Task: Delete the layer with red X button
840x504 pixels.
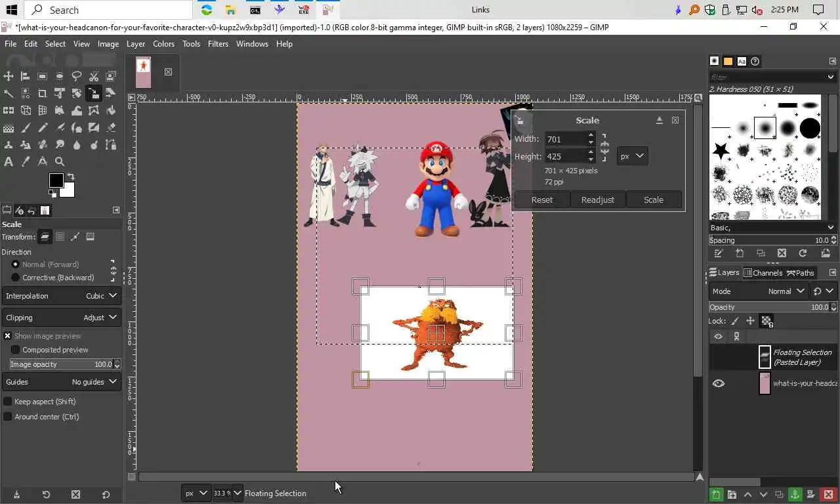Action: [828, 495]
